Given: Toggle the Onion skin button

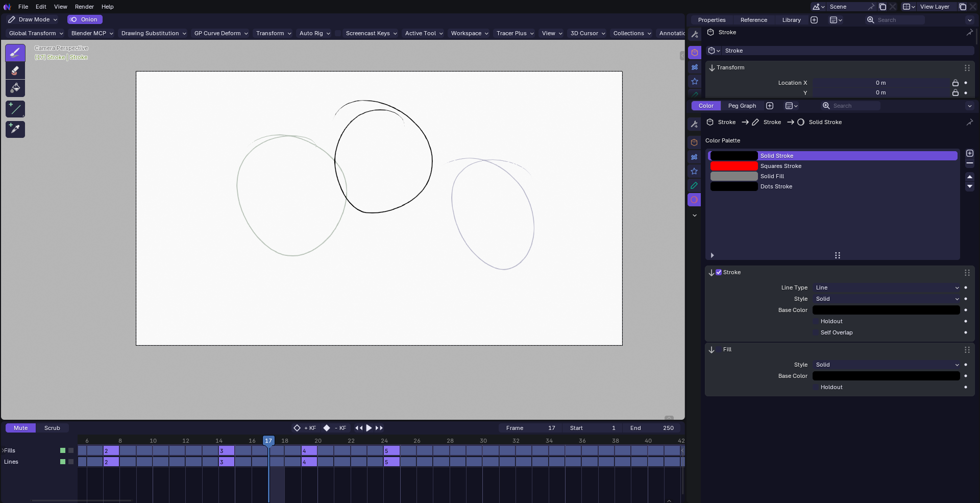Looking at the screenshot, I should [85, 19].
